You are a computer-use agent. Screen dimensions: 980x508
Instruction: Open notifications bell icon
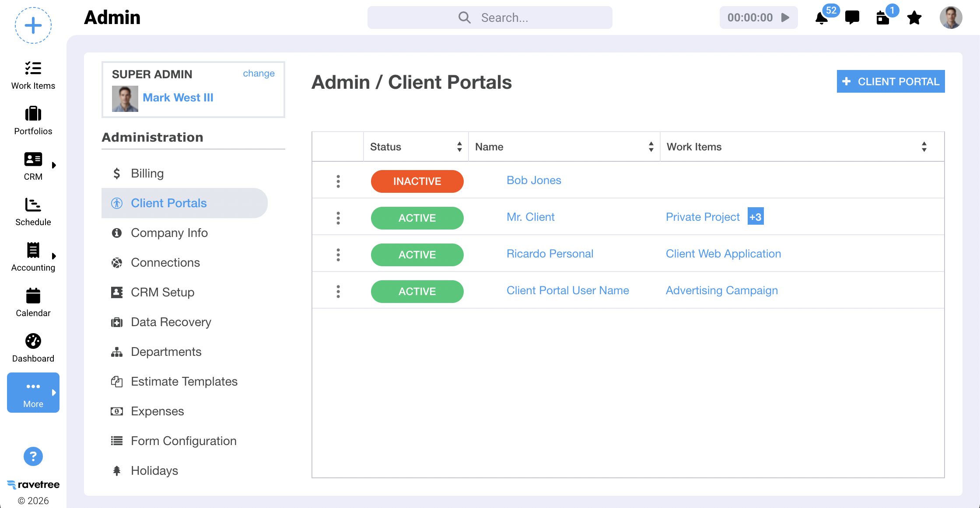click(x=822, y=18)
